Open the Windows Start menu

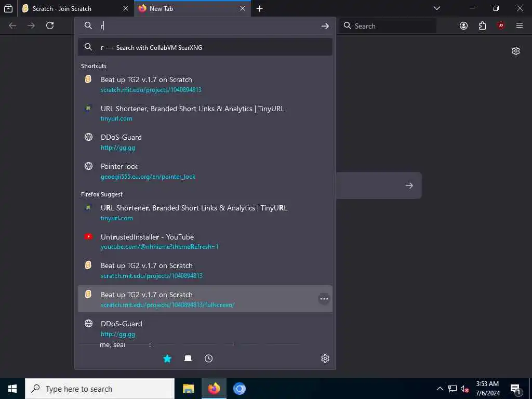12,389
